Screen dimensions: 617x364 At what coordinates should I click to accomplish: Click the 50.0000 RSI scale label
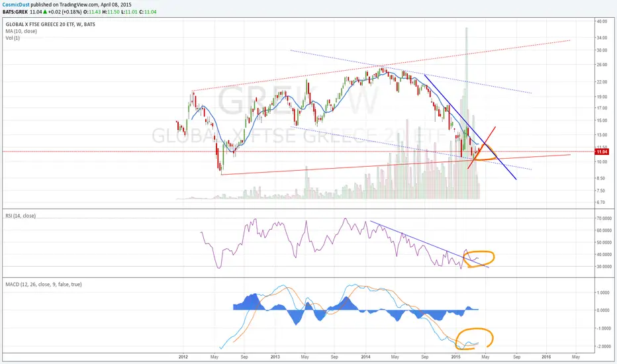click(x=604, y=242)
